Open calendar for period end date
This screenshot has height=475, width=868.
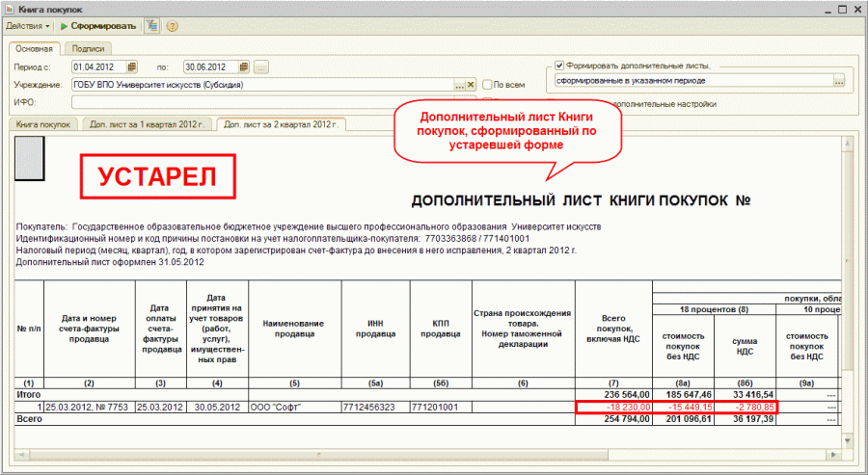click(244, 66)
